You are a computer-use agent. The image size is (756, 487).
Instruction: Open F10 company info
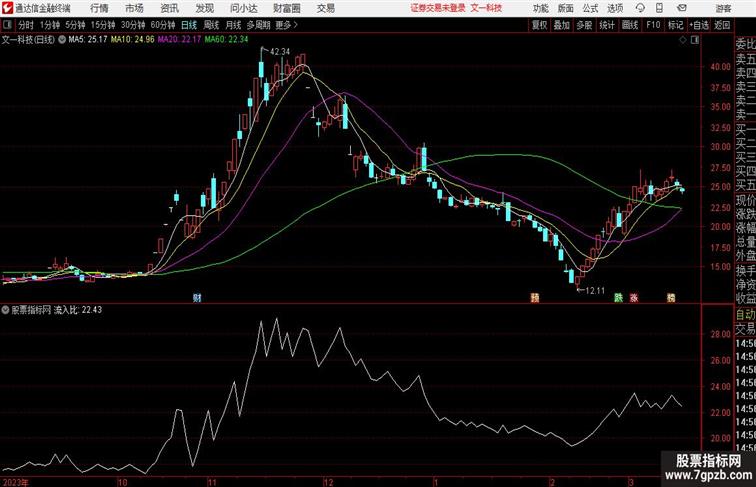tap(653, 25)
